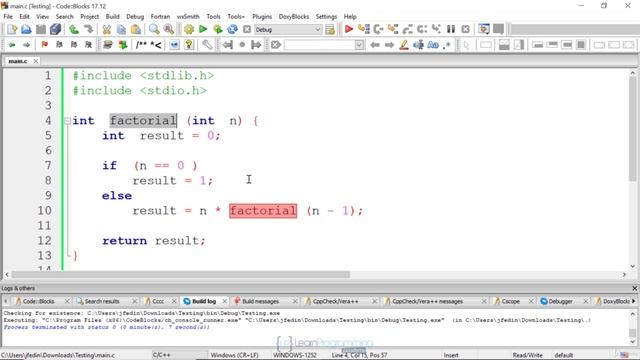Screen dimensions: 640x360
Task: Close the Build log tab
Action: pos(224,301)
